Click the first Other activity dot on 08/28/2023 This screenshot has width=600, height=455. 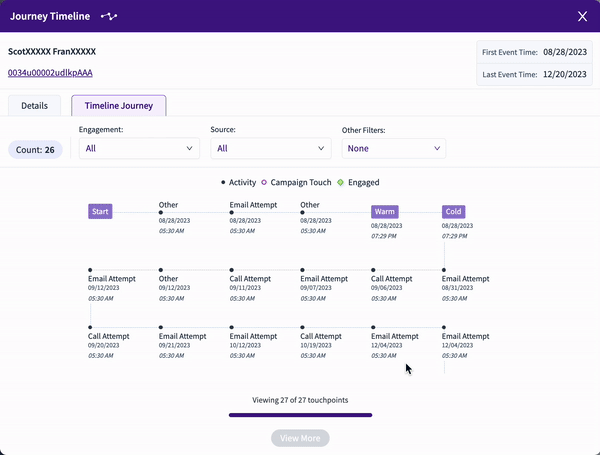click(161, 212)
